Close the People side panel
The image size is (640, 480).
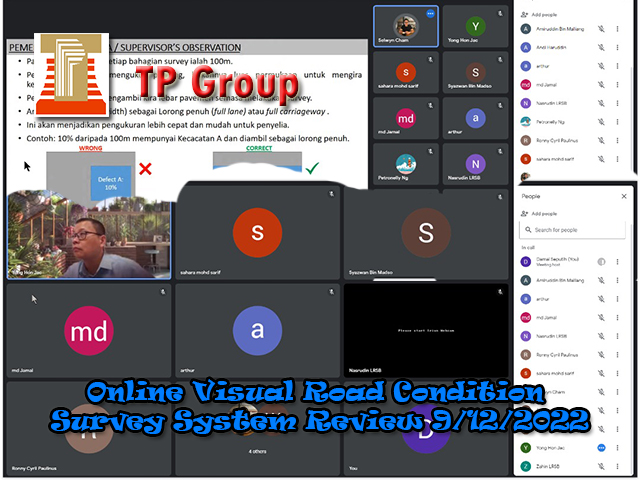coord(624,197)
